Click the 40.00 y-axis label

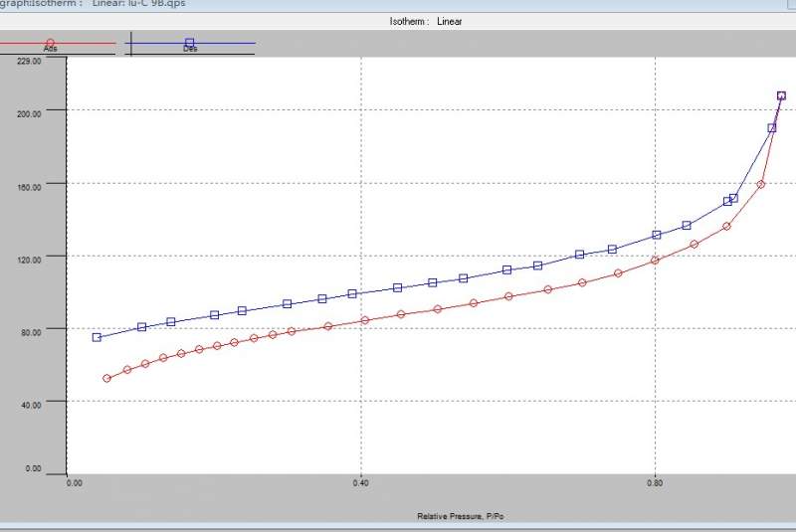[31, 405]
